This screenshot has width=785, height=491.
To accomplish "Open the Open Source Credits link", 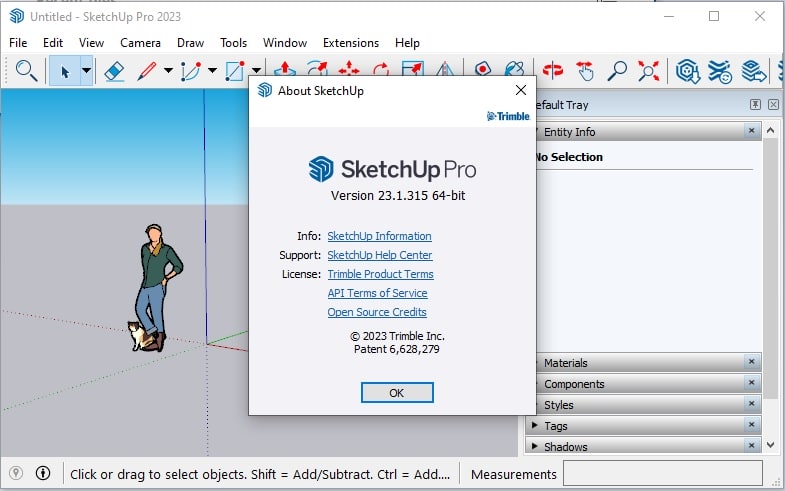I will click(x=377, y=312).
